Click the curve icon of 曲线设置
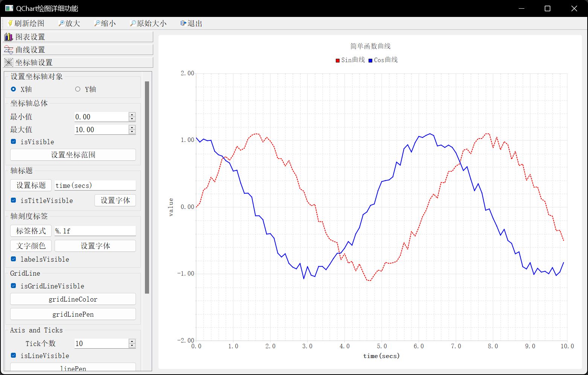This screenshot has height=375, width=588. point(9,50)
